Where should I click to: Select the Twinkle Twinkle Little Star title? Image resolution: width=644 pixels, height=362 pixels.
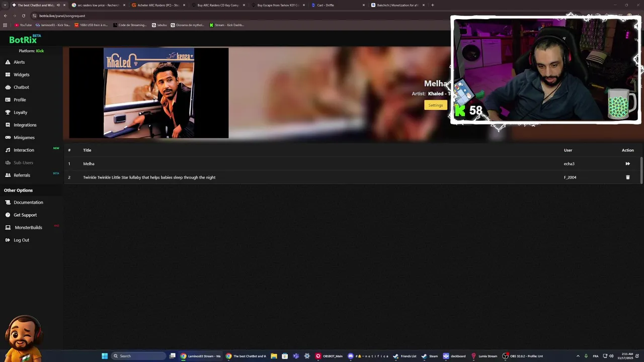[x=149, y=177]
